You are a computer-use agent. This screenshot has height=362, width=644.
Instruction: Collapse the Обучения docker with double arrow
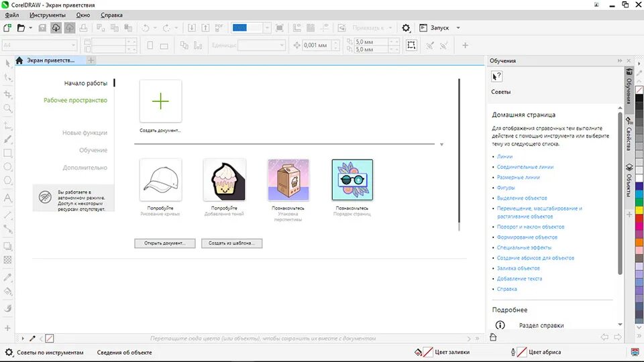[x=620, y=61]
